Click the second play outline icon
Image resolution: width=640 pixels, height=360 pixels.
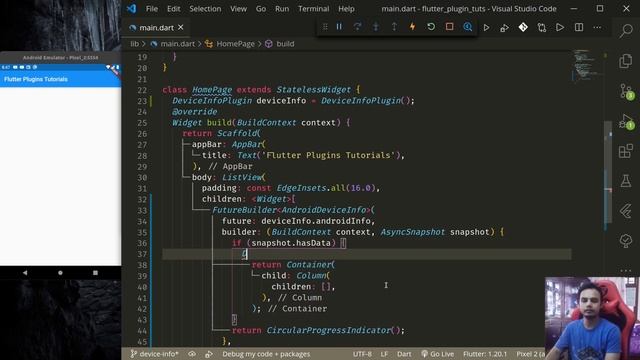click(560, 27)
